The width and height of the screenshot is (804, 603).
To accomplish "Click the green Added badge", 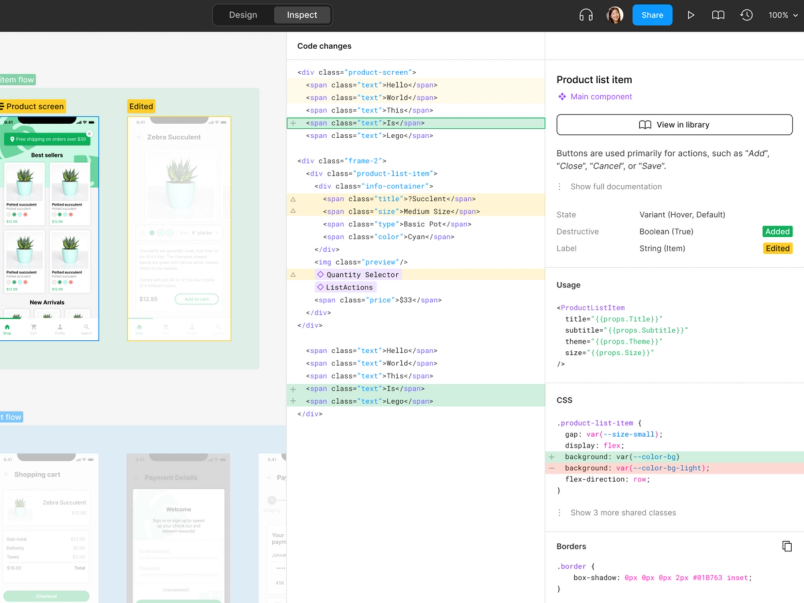I will [777, 231].
